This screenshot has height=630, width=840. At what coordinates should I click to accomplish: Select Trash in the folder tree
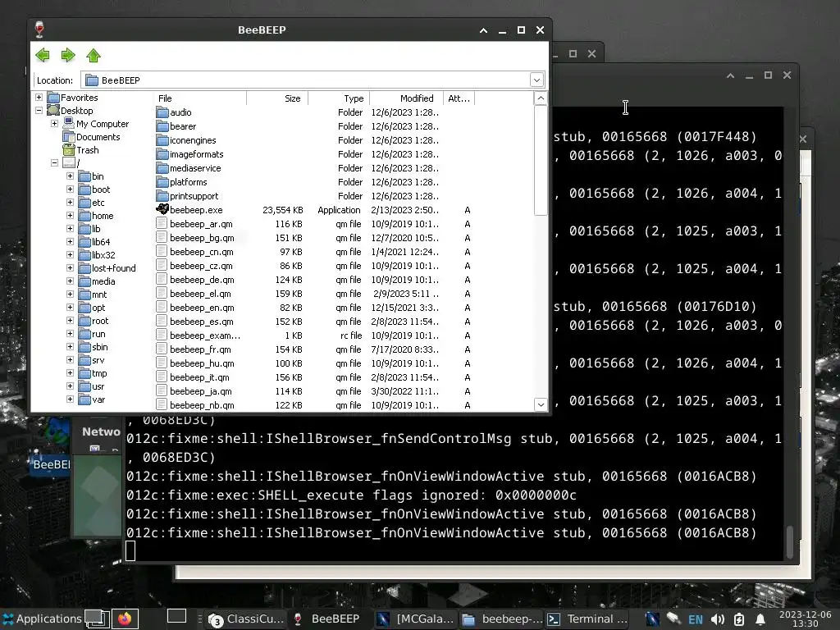[x=87, y=150]
